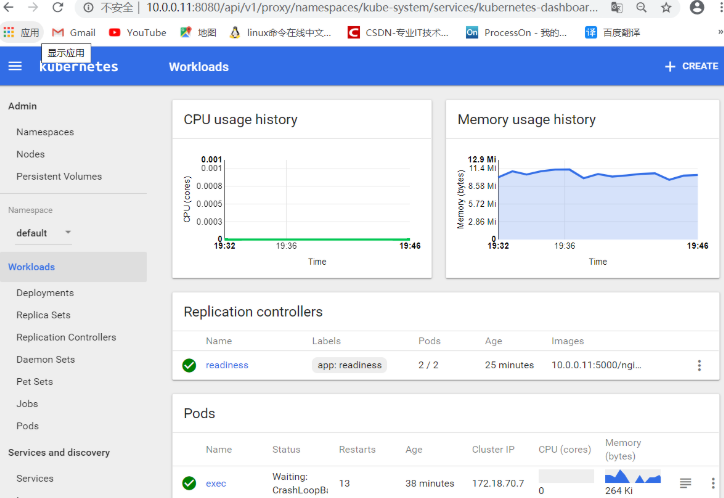Screen dimensions: 724x498
Task: Open Services in the sidebar
Action: [35, 478]
